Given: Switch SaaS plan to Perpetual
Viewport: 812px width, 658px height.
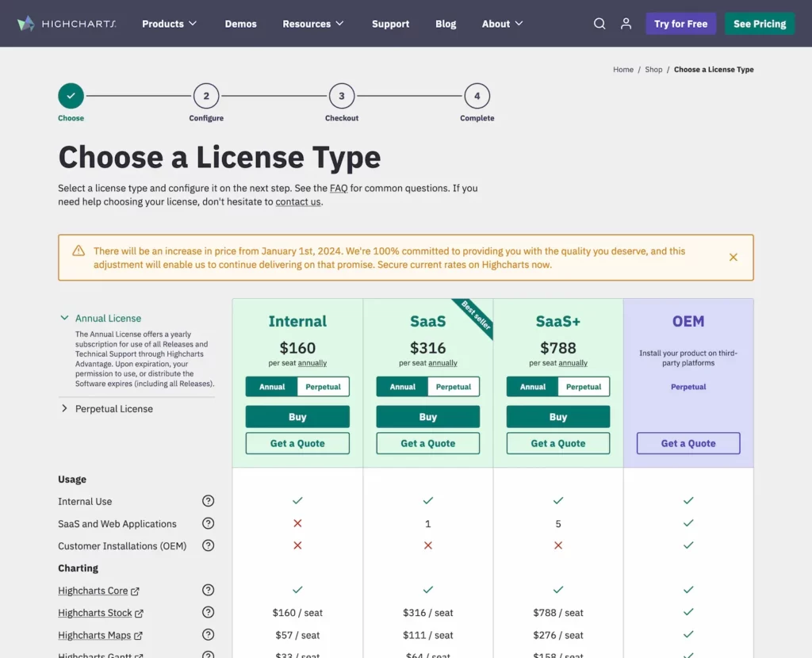Looking at the screenshot, I should (454, 387).
